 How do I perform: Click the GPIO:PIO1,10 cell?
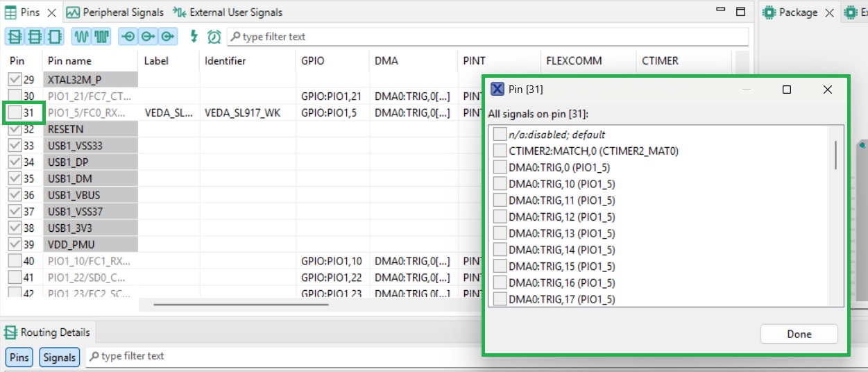tap(332, 261)
